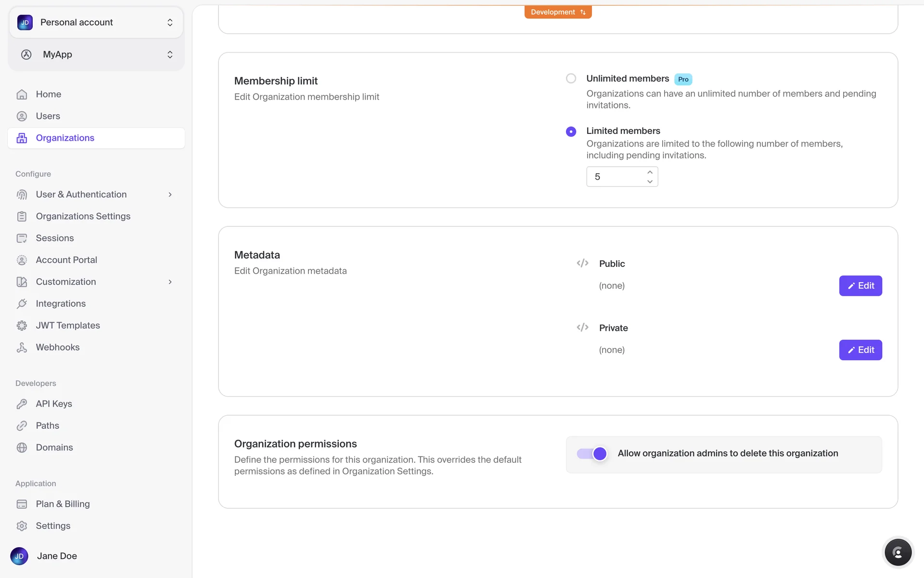The height and width of the screenshot is (578, 924).
Task: Edit the Private metadata
Action: point(860,350)
